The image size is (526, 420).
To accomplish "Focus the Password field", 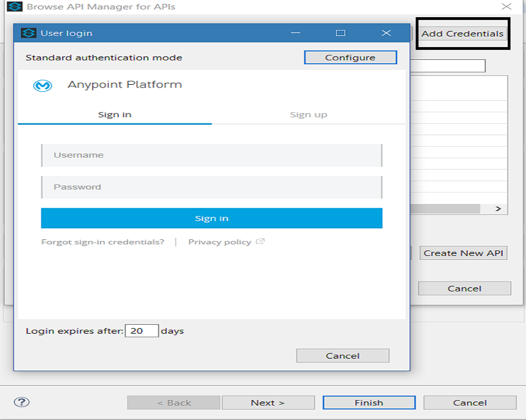I will click(212, 187).
